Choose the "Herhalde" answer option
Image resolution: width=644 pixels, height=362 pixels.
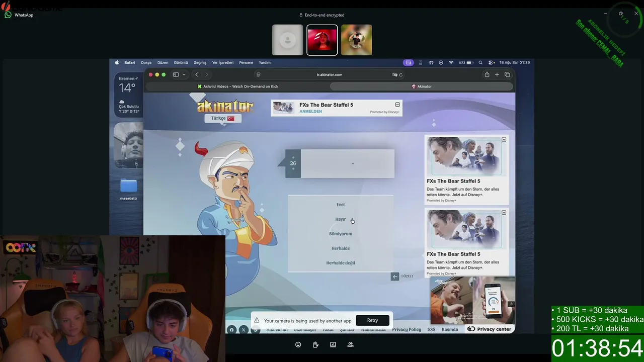341,248
